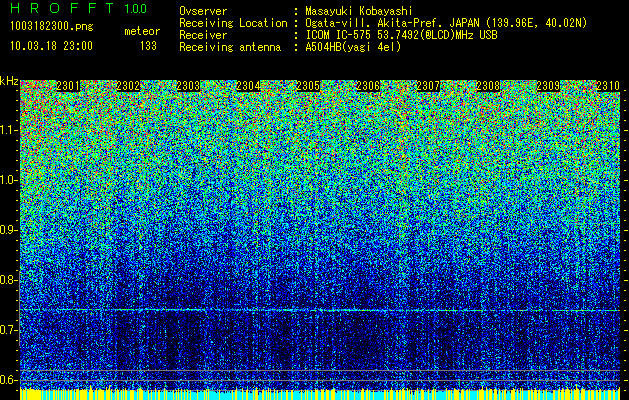Click the 0.8 frequency axis label
The width and height of the screenshot is (629, 400).
(x=9, y=280)
